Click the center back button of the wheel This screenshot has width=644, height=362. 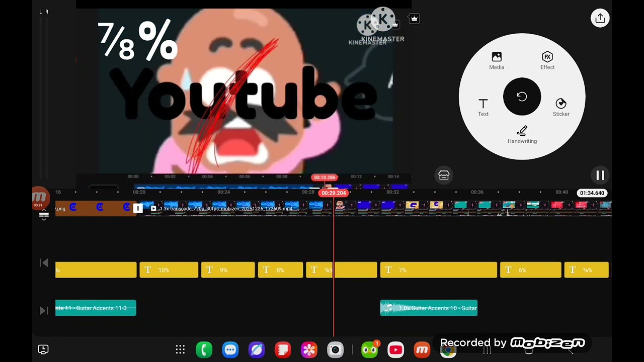click(522, 97)
